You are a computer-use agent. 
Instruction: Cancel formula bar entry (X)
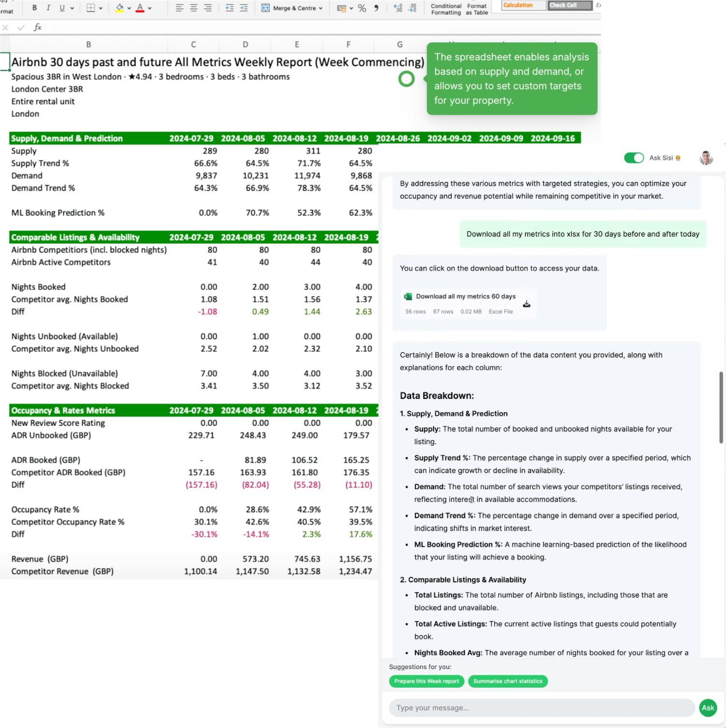[x=5, y=28]
